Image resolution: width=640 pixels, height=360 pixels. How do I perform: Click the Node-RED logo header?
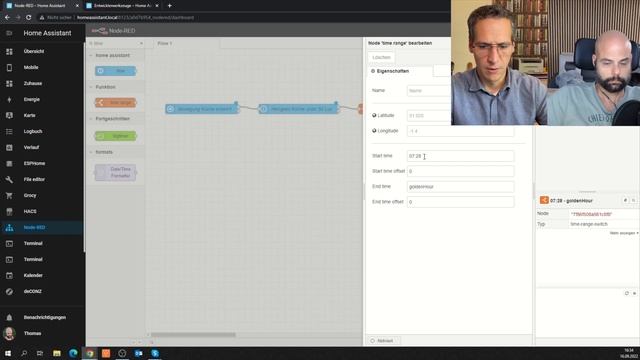coord(113,31)
